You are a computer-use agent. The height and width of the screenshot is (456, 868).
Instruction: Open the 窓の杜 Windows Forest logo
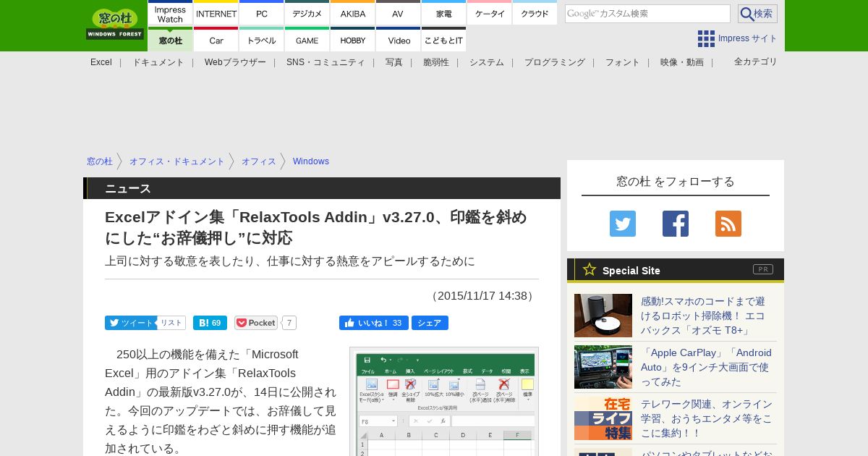(115, 24)
